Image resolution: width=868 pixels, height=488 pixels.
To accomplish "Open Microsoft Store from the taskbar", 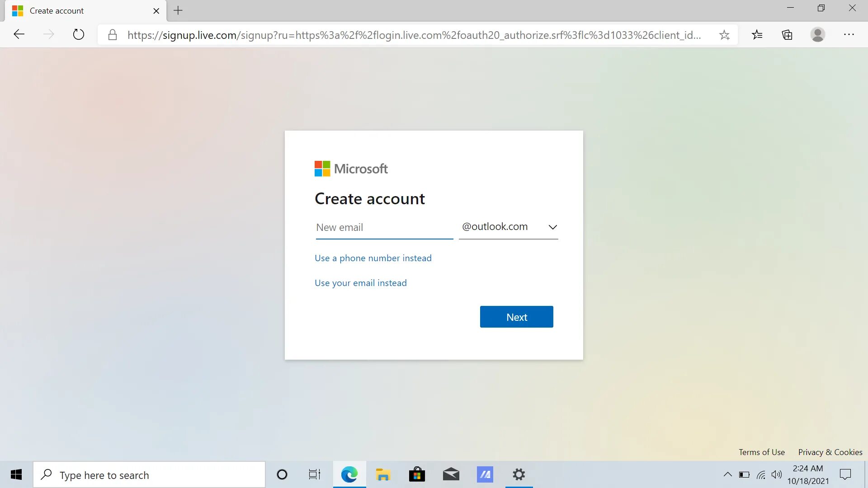I will click(x=417, y=474).
